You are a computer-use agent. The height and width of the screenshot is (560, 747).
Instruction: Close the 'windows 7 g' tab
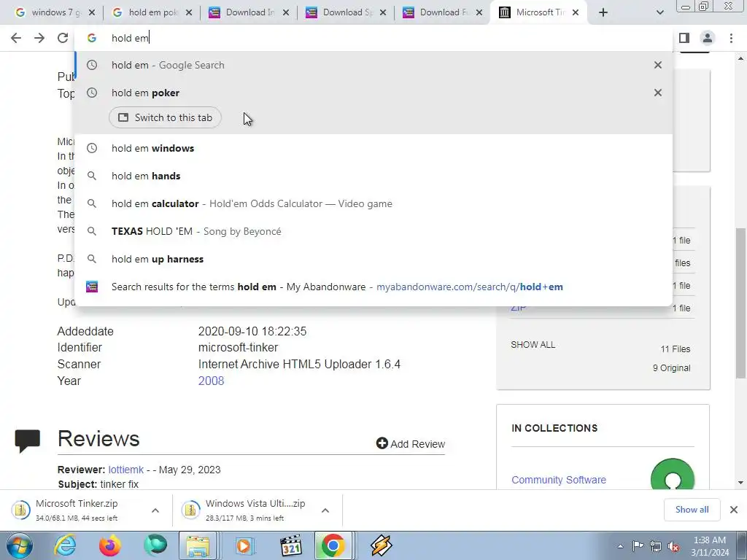[x=92, y=12]
